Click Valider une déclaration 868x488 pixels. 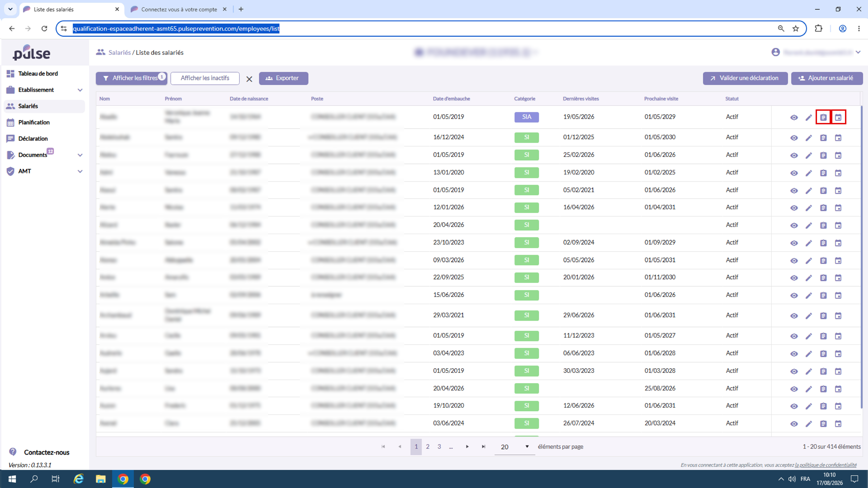(x=745, y=78)
